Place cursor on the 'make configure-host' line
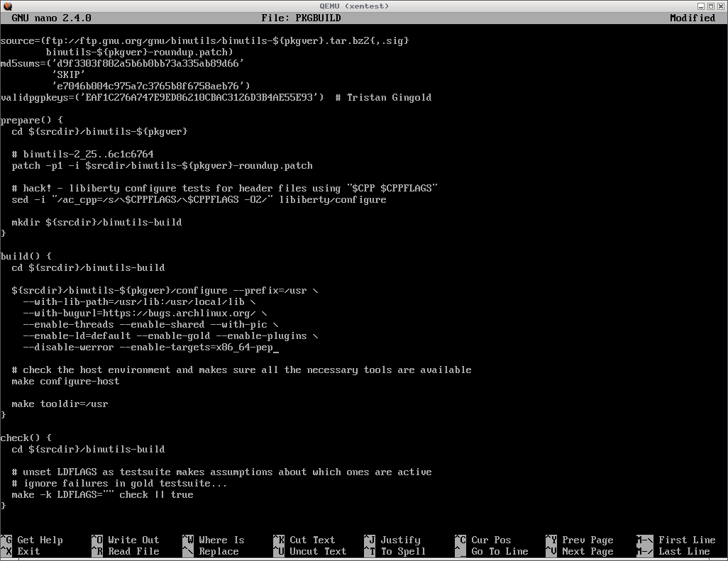This screenshot has width=728, height=561. pos(65,381)
